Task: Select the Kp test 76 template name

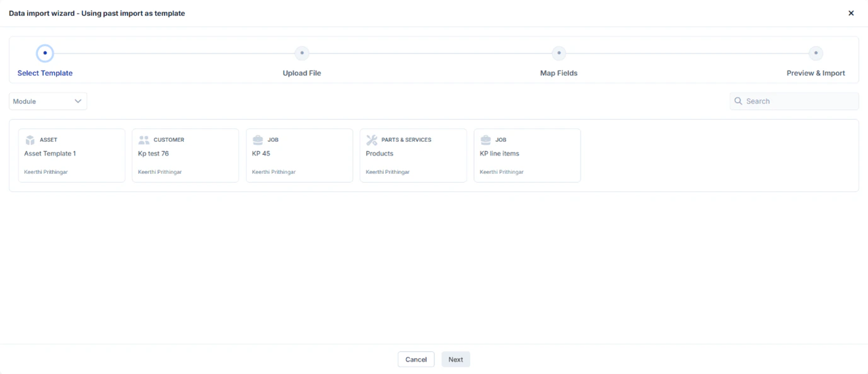Action: (153, 154)
